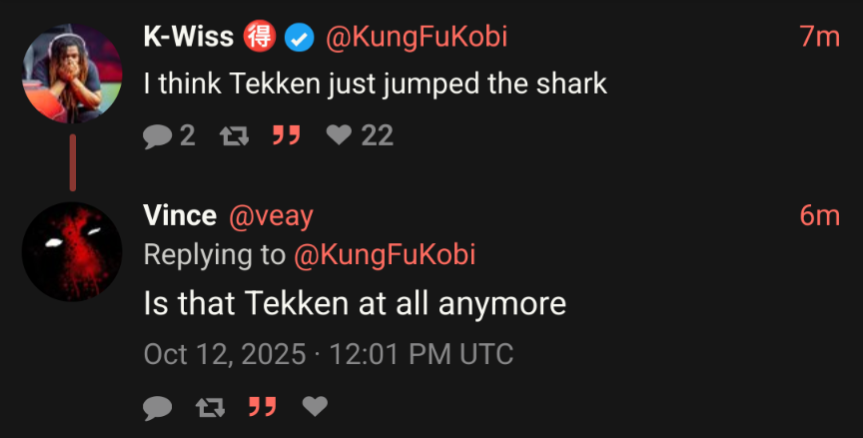Click the @KungFuKobi handle in the header
863x438 pixels.
pos(416,37)
